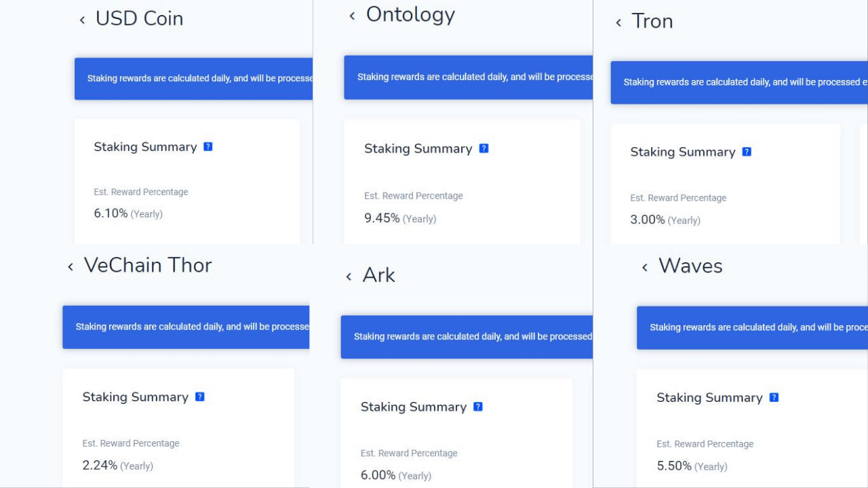Click the VeChain Thor Staking Summary help icon

click(x=199, y=396)
